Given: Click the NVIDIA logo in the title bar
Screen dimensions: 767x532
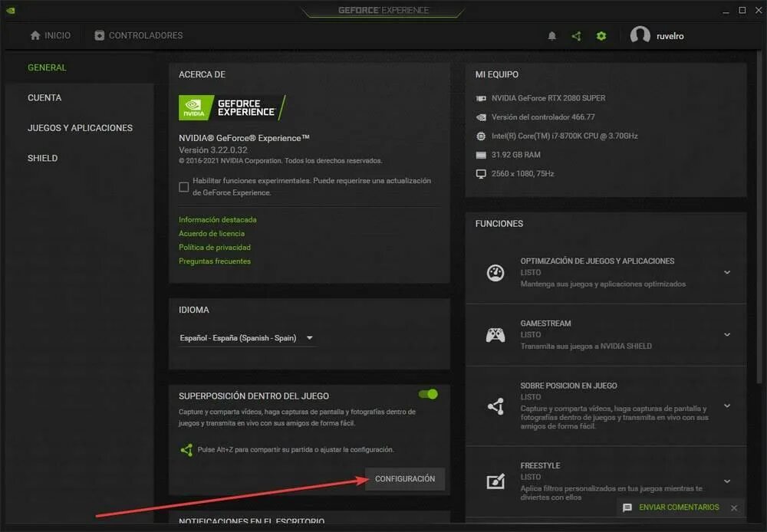Looking at the screenshot, I should tap(10, 10).
